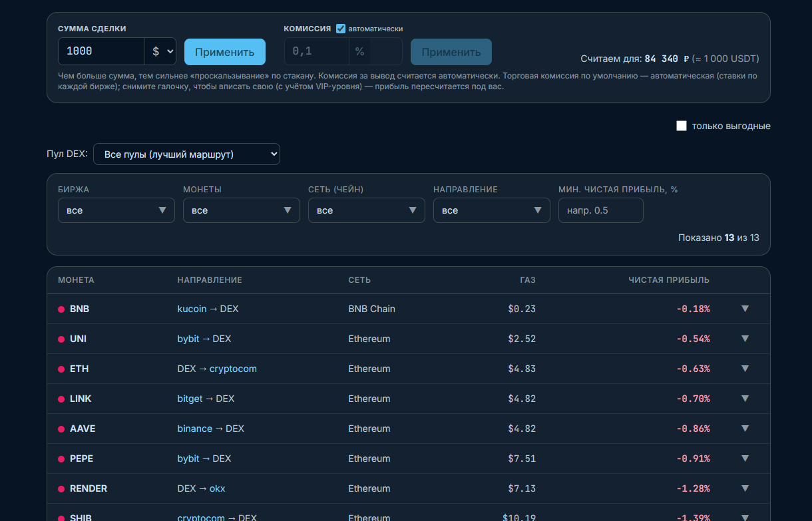812x521 pixels.
Task: Open the kucoin exchange link
Action: (x=192, y=309)
